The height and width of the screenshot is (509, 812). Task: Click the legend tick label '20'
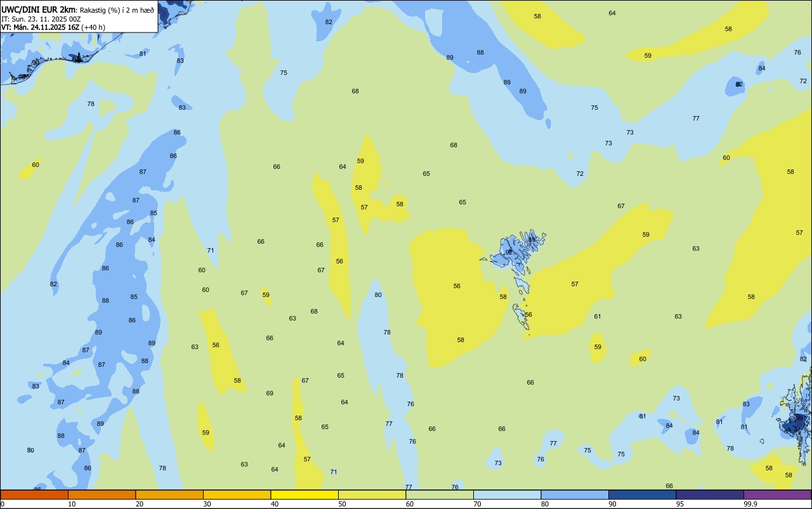click(x=139, y=504)
